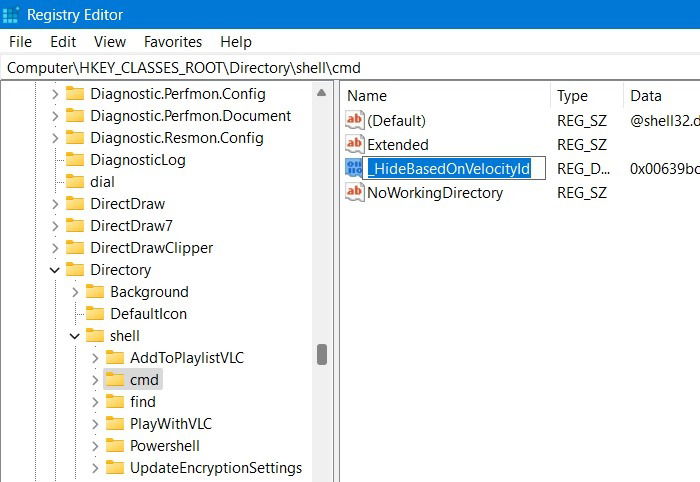Select the cmd folder icon
The height and width of the screenshot is (482, 700).
[x=115, y=379]
